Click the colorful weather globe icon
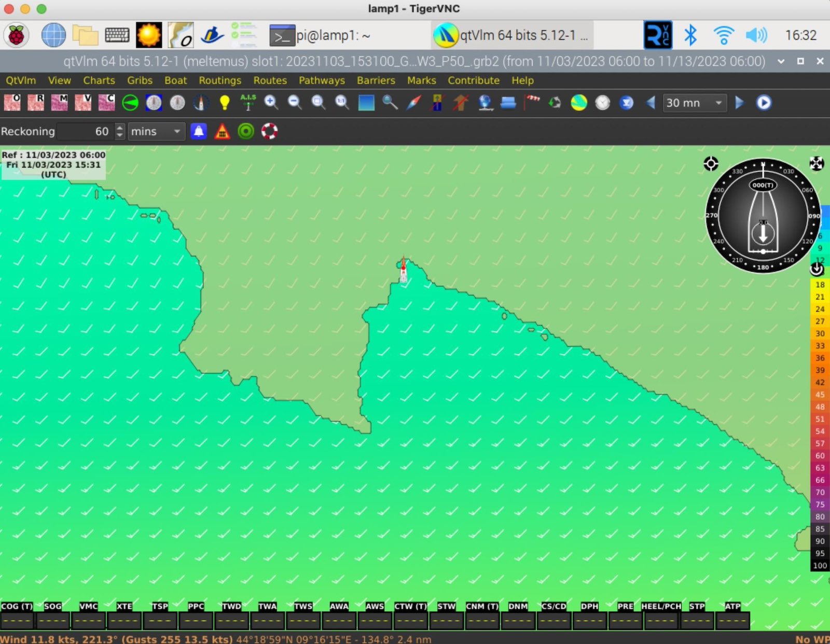 (579, 103)
